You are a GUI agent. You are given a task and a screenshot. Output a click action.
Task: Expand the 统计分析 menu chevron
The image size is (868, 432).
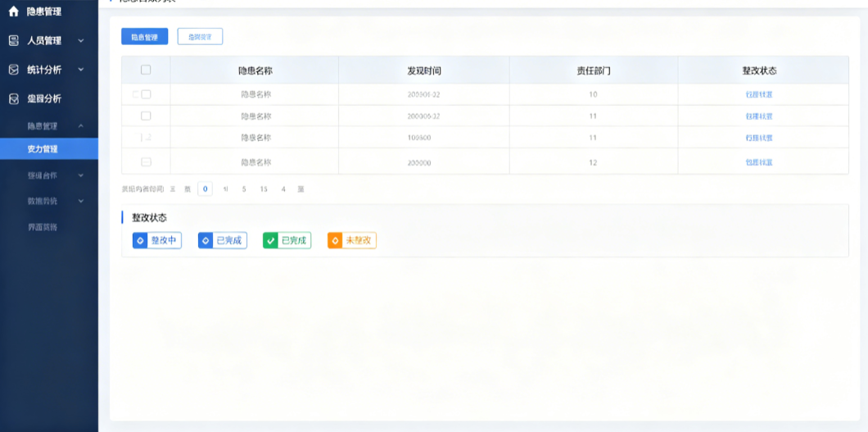[81, 70]
